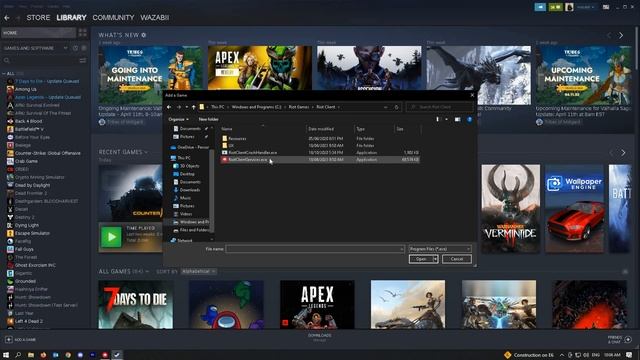Image resolution: width=640 pixels, height=360 pixels.
Task: Open the advanced filter sliders icon
Action: click(x=83, y=60)
